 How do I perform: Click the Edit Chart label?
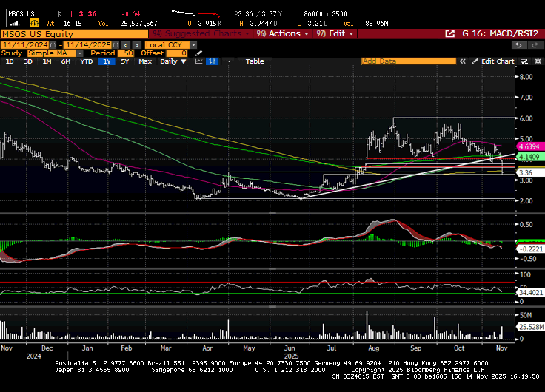(498, 61)
